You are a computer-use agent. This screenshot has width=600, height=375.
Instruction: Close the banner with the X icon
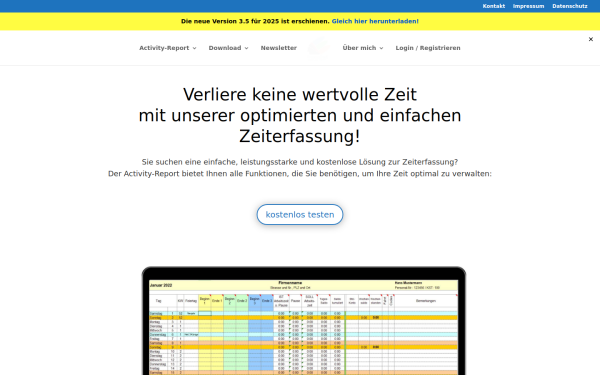pos(590,39)
